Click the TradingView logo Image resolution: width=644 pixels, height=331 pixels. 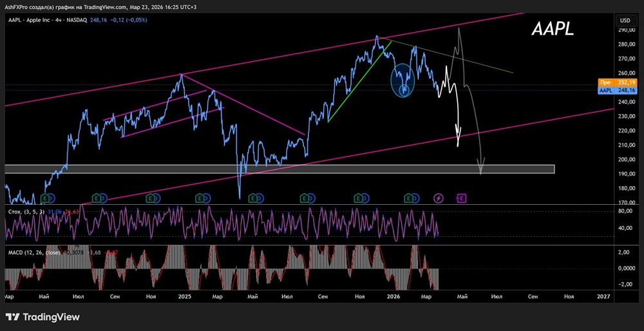click(43, 317)
